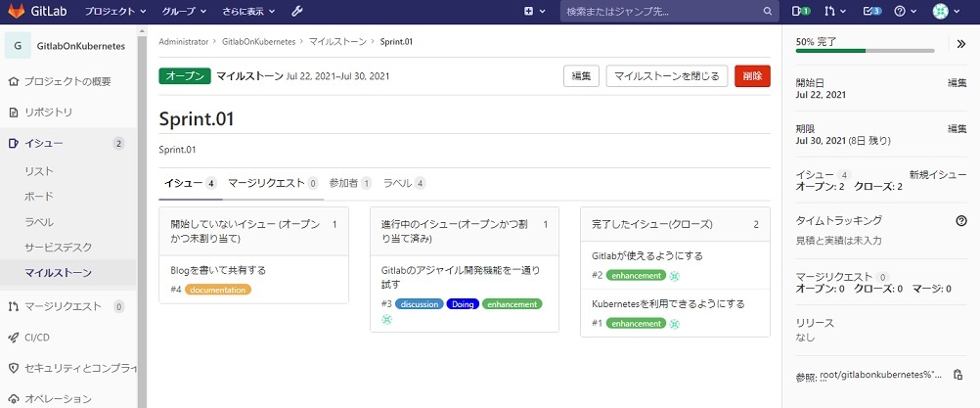The width and height of the screenshot is (980, 408).
Task: Click assignee avatar on issue #2
Action: click(674, 276)
